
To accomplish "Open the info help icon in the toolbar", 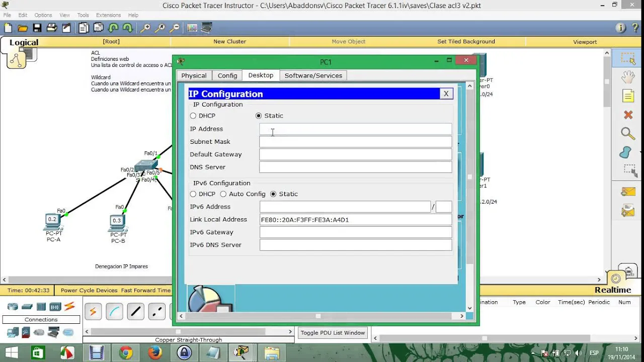I will 620,28.
